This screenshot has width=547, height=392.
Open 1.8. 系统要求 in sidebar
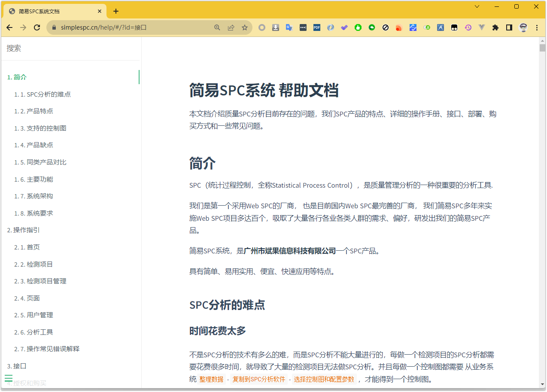(x=33, y=213)
